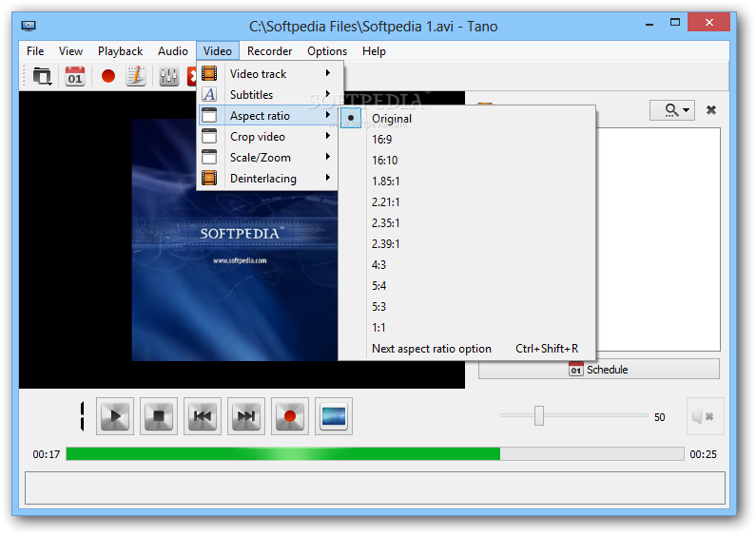Click the Aspect ratio window icon

click(x=209, y=116)
